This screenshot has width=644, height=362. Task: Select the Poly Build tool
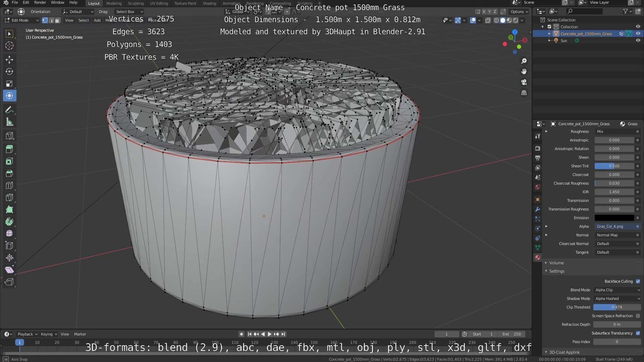[x=9, y=209]
